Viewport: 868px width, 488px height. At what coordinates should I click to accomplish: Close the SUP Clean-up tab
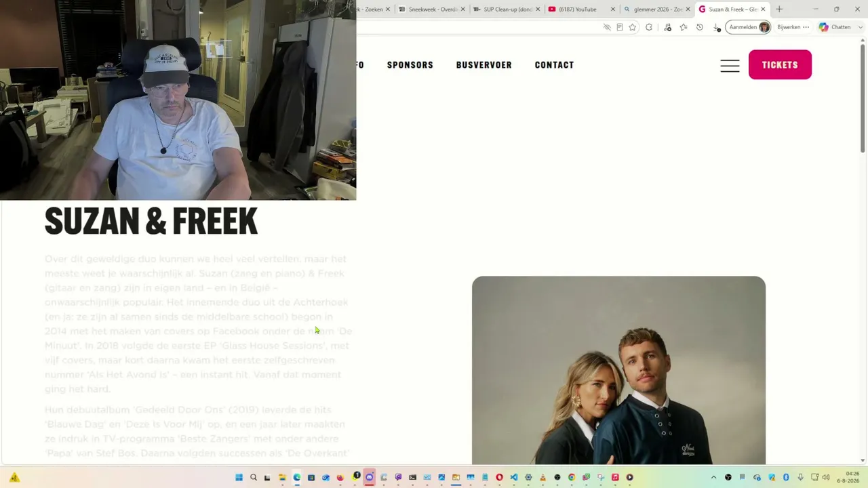click(x=538, y=9)
